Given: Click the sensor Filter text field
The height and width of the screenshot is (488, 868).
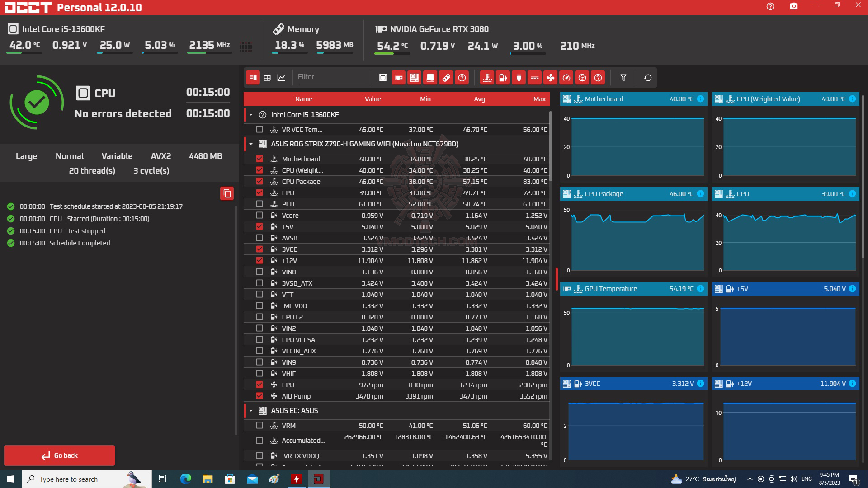Looking at the screenshot, I should [x=330, y=77].
